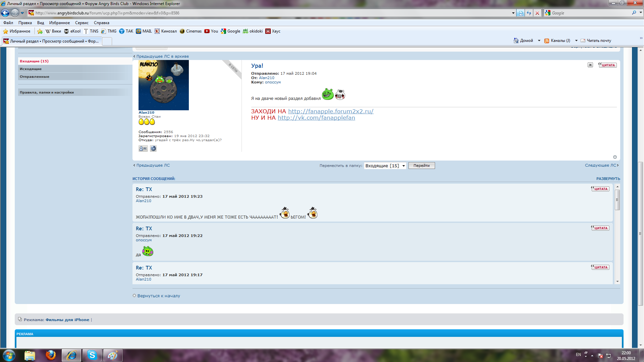
Task: Open the TAK favorites link
Action: point(126,31)
